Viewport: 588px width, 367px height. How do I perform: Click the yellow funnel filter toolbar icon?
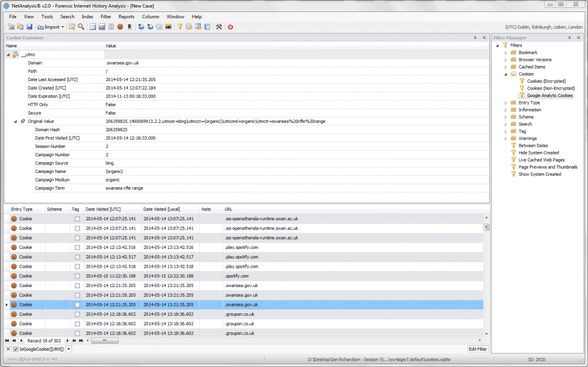(180, 27)
